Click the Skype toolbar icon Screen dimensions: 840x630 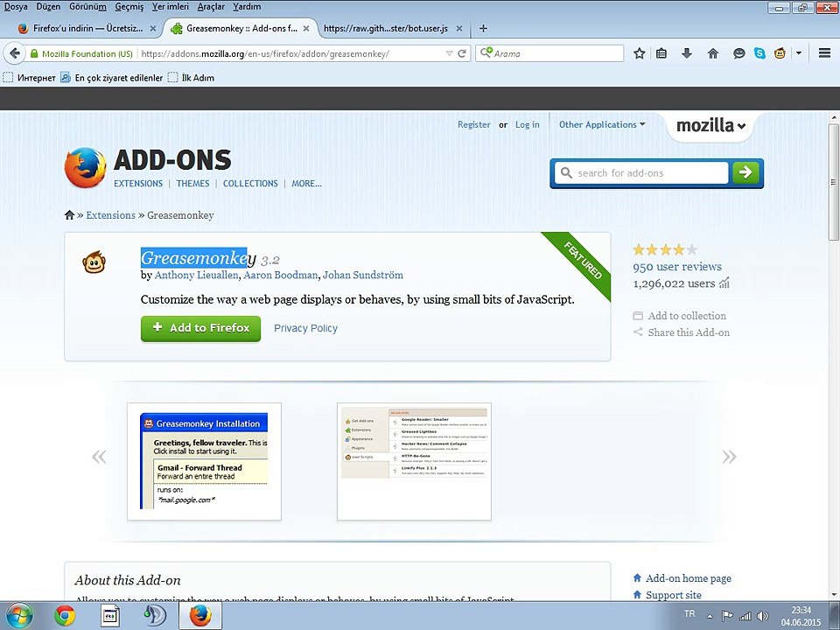click(x=759, y=53)
